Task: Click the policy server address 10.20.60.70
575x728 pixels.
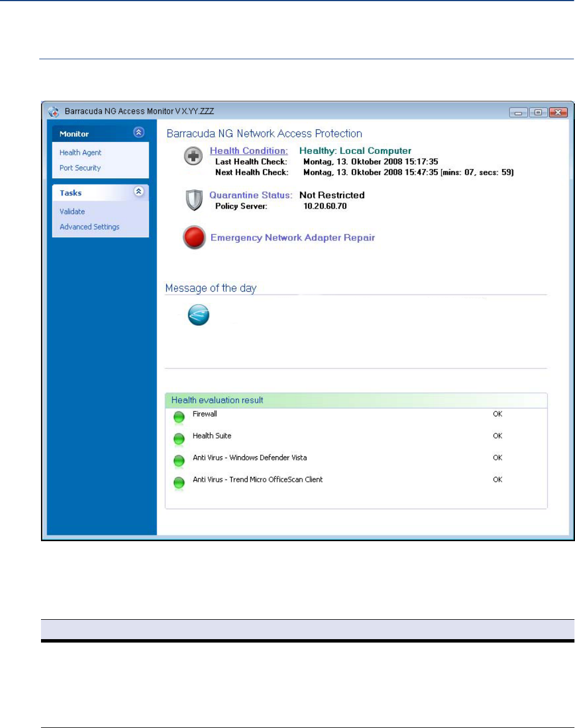Action: (325, 206)
